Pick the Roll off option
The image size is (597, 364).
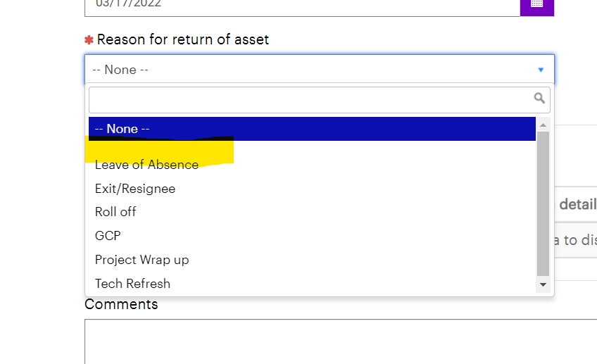pyautogui.click(x=115, y=212)
